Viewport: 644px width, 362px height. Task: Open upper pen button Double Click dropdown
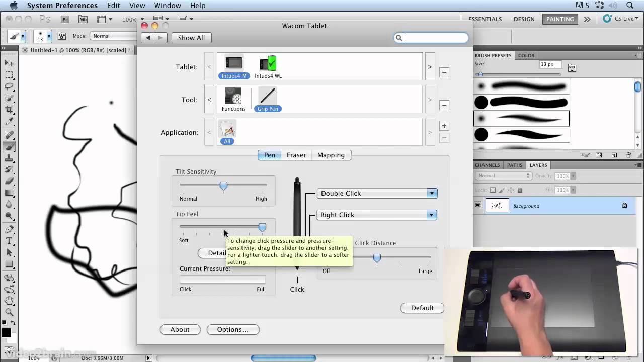tap(377, 193)
